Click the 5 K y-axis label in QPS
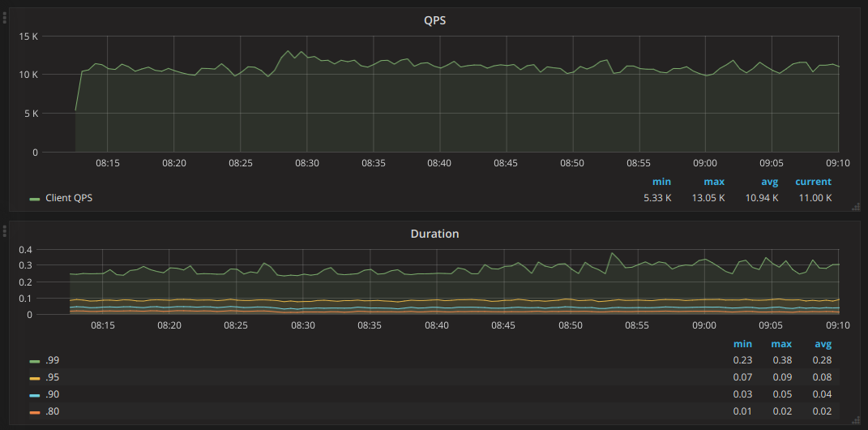This screenshot has width=868, height=430. coord(31,114)
